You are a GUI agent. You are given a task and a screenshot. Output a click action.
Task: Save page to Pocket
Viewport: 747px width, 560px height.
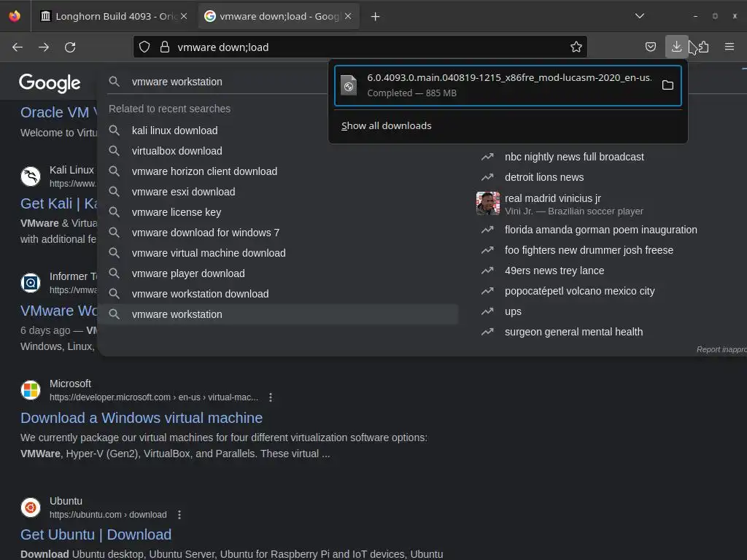coord(650,47)
